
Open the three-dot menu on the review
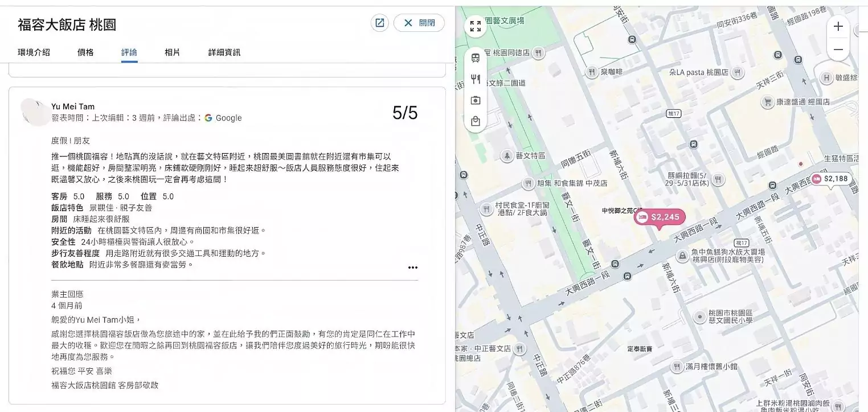point(413,267)
